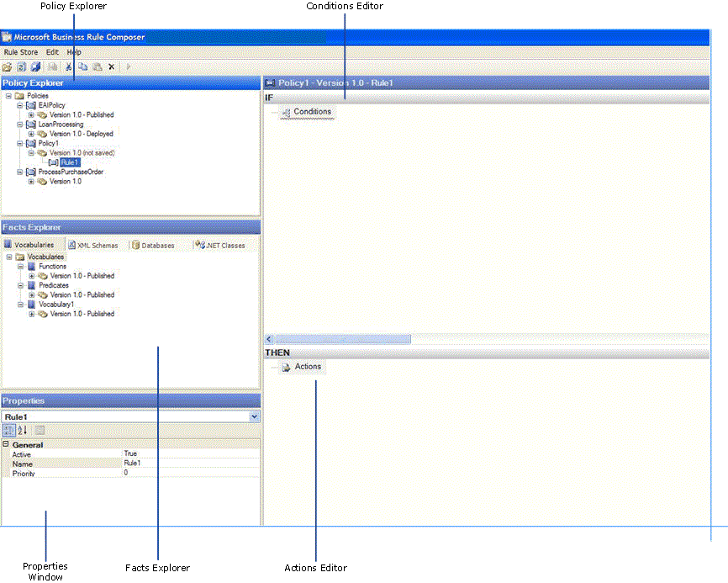Click the ProcessPurchaseOrder policy icon

[31, 172]
